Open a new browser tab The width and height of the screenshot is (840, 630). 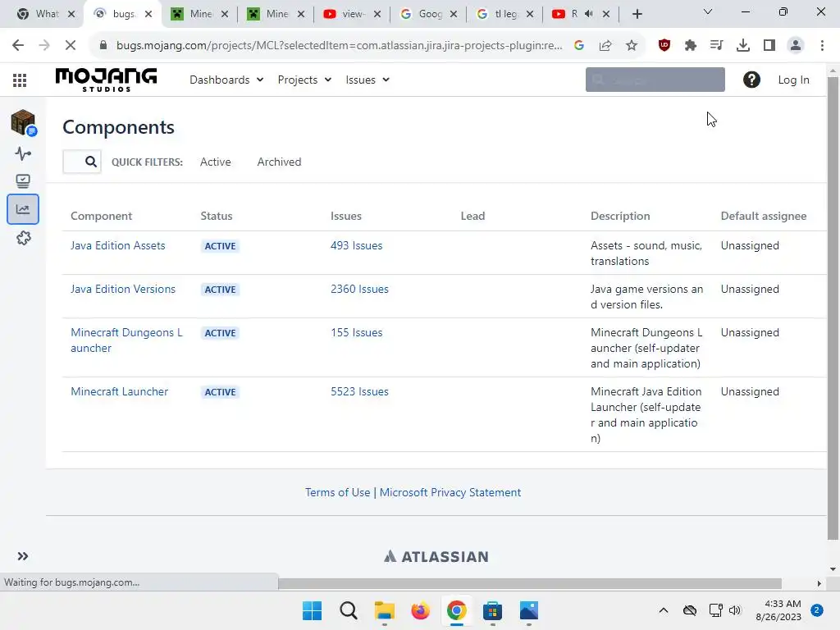click(637, 14)
